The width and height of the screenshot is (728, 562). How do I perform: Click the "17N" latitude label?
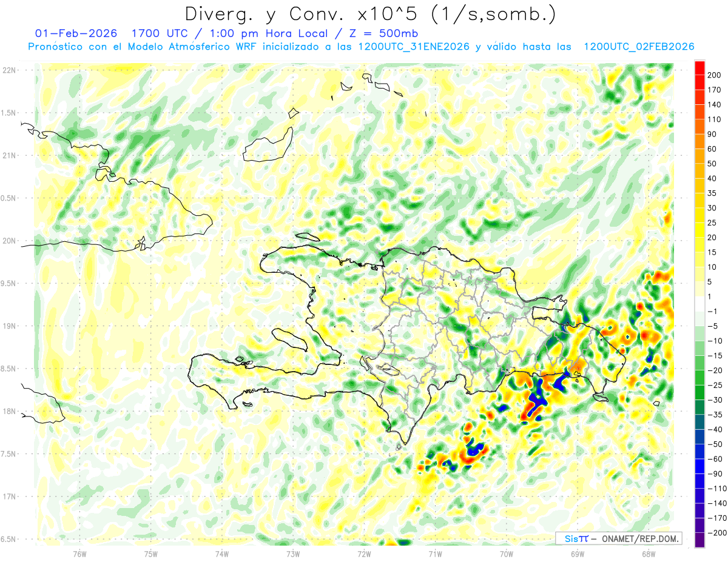click(9, 497)
